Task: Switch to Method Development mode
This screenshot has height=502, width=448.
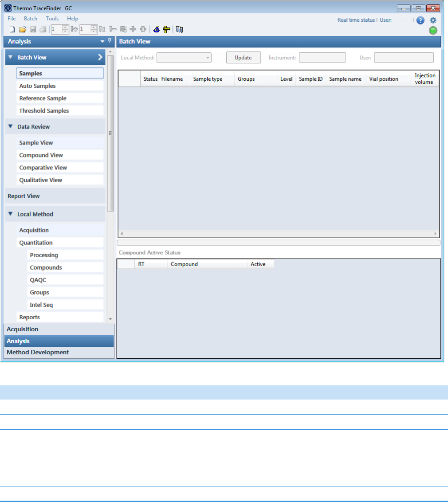Action: point(59,352)
